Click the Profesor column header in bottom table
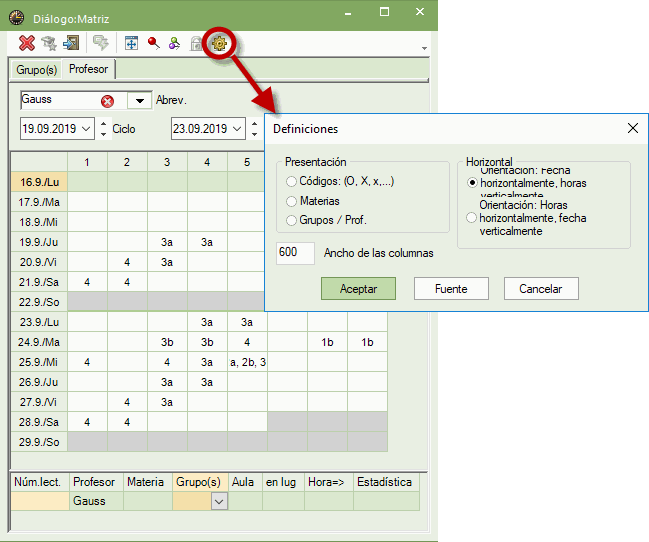Screen dimensions: 649x542 (96, 482)
